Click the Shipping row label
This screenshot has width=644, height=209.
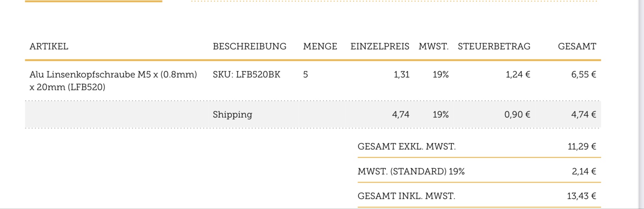[232, 115]
